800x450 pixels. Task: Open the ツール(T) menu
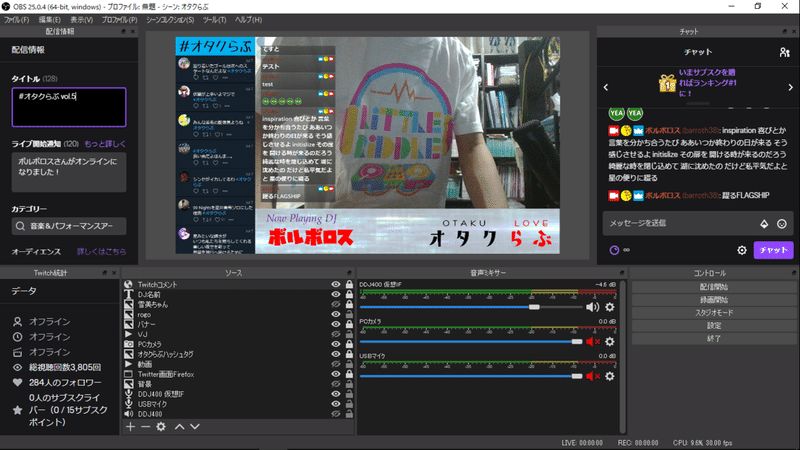tap(214, 20)
